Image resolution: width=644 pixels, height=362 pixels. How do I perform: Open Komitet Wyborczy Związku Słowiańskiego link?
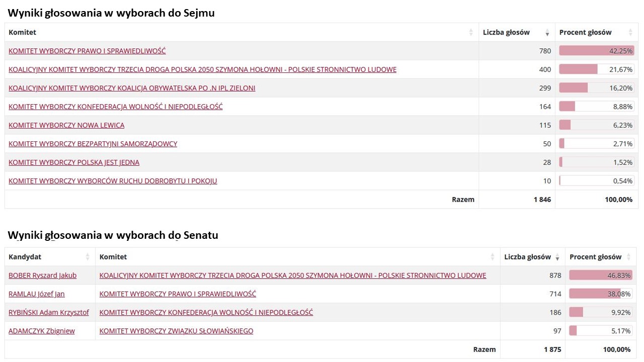[177, 331]
